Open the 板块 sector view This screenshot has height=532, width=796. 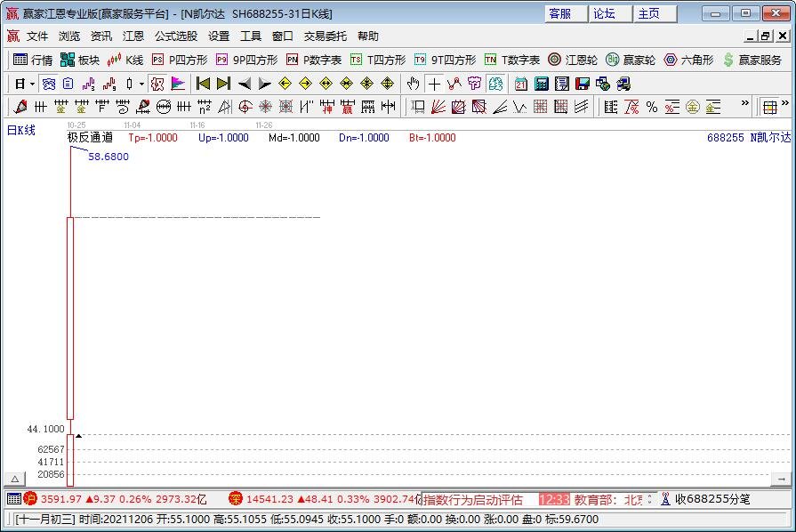point(79,60)
